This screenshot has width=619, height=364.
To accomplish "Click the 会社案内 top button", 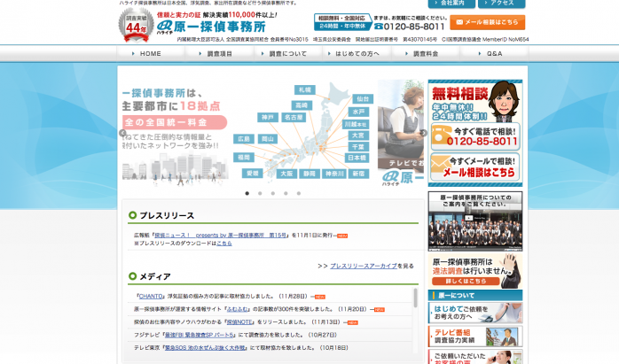I will 451,4.
